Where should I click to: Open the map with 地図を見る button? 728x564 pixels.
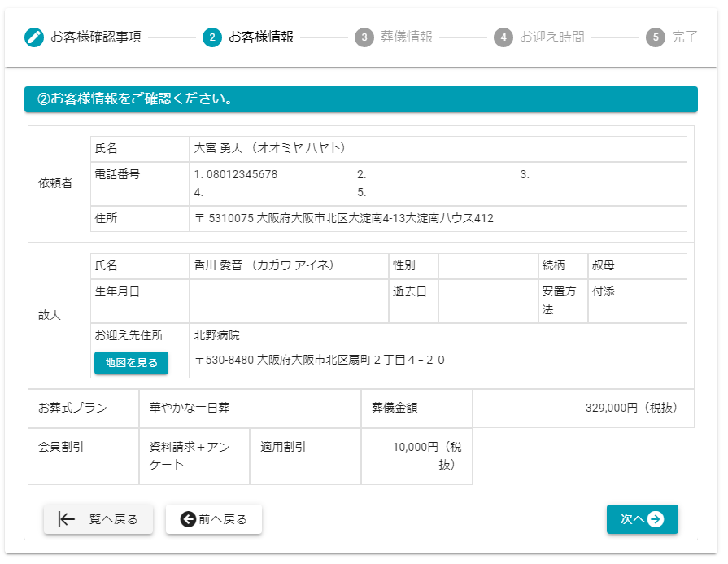coord(131,363)
